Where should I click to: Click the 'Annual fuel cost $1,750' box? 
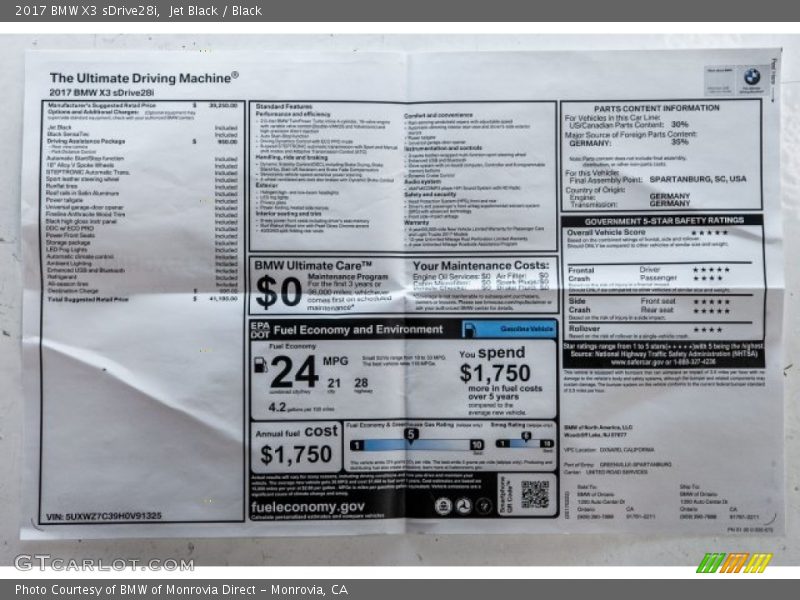[296, 447]
